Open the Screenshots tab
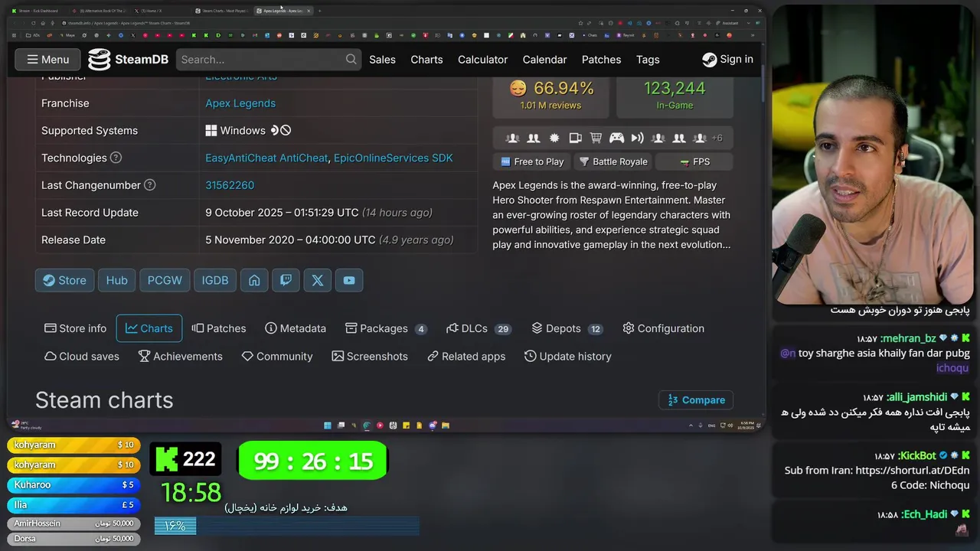The height and width of the screenshot is (551, 980). (x=370, y=357)
